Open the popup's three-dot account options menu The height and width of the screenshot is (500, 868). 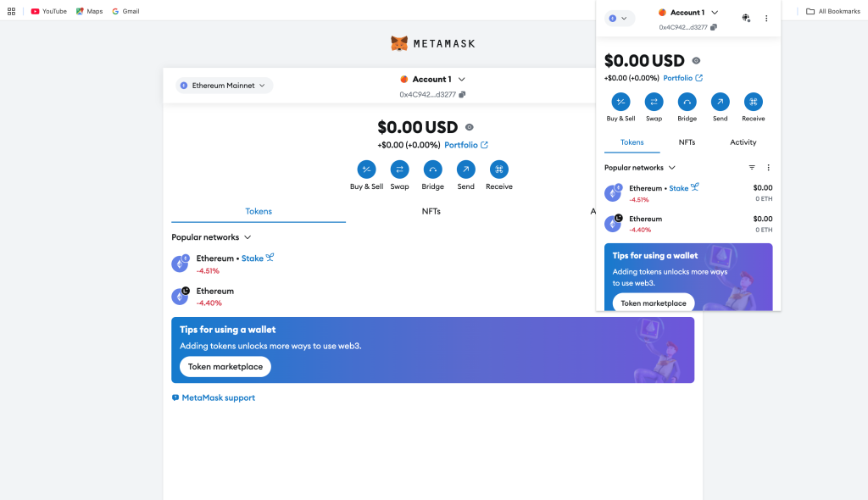pyautogui.click(x=766, y=18)
